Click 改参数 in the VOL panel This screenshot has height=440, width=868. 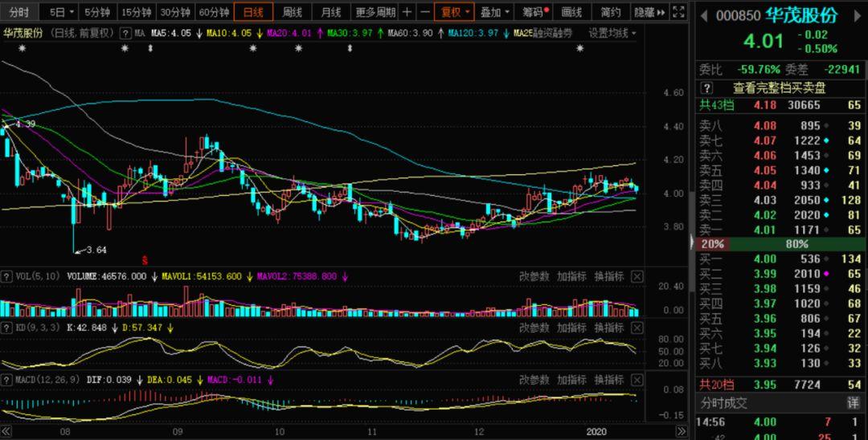pos(534,276)
